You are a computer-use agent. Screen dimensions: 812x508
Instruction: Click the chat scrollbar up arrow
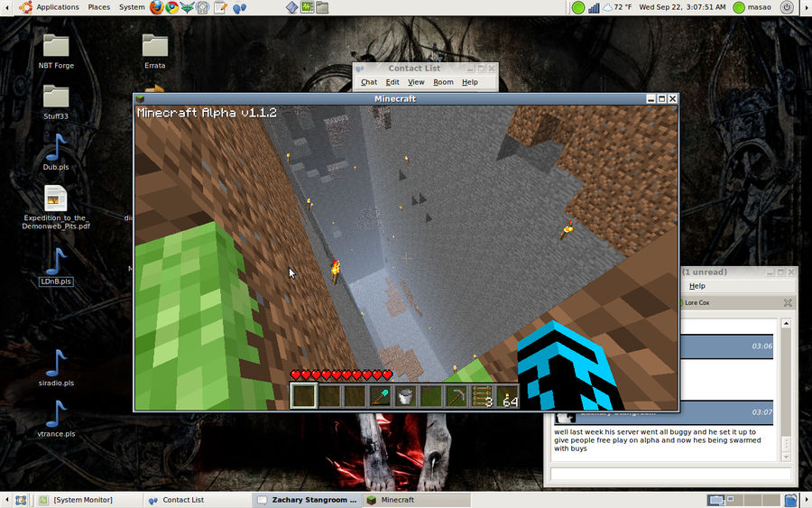pyautogui.click(x=786, y=324)
